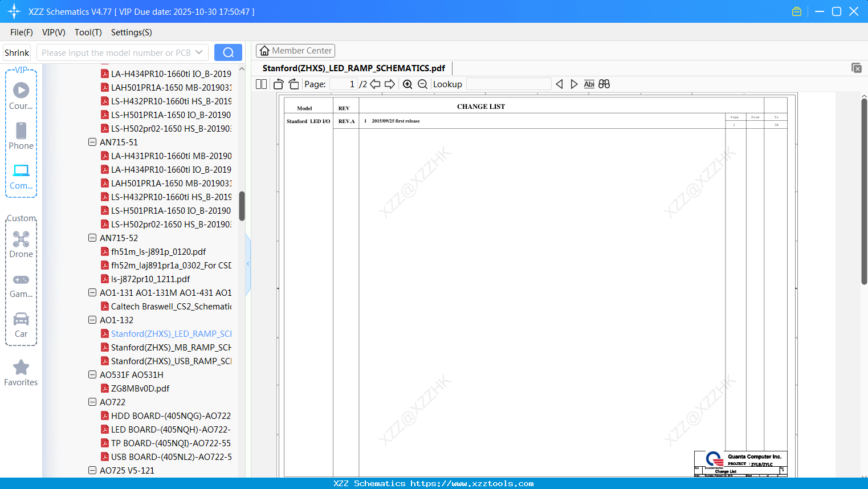Click the Shrink button

point(17,52)
